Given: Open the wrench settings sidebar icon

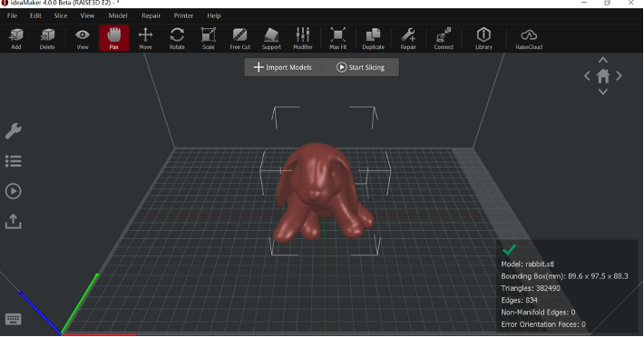Looking at the screenshot, I should click(x=13, y=130).
